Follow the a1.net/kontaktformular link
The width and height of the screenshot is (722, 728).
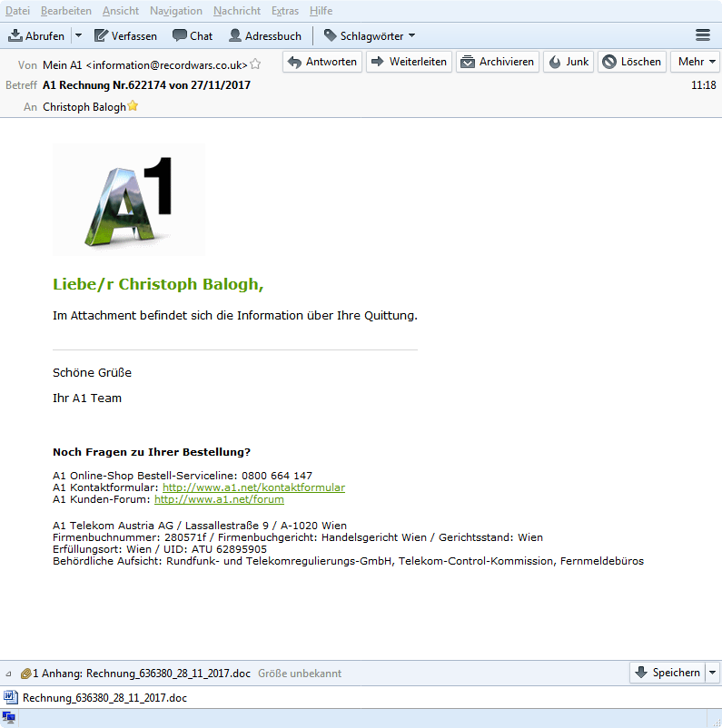tap(253, 487)
